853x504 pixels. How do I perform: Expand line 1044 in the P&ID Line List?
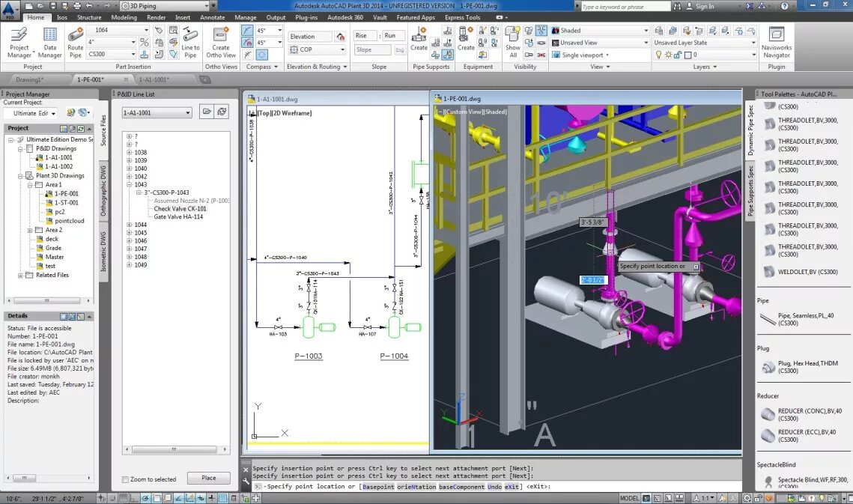tap(130, 225)
